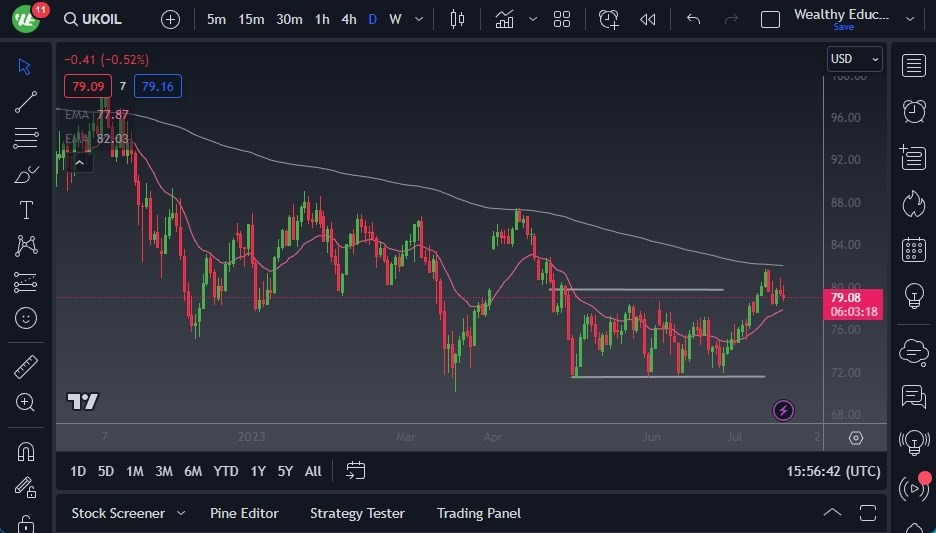Open the public chats cloud icon

[x=913, y=352]
